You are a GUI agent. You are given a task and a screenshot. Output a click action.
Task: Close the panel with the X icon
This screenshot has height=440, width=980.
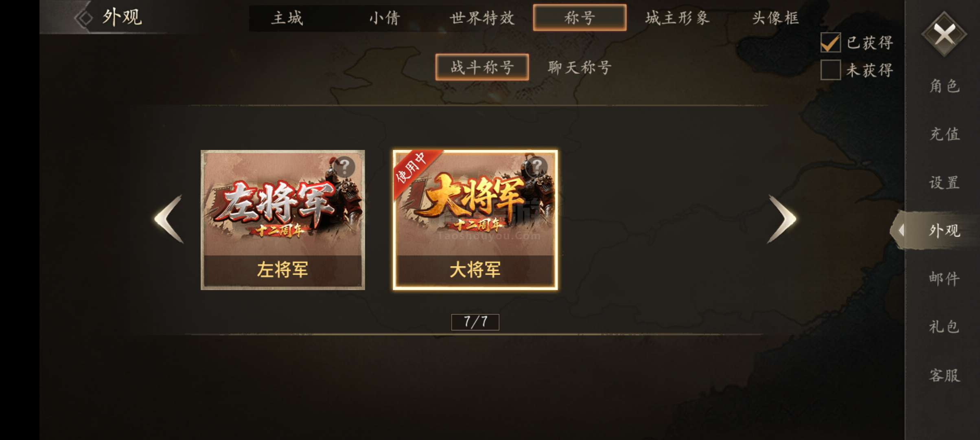pyautogui.click(x=944, y=34)
